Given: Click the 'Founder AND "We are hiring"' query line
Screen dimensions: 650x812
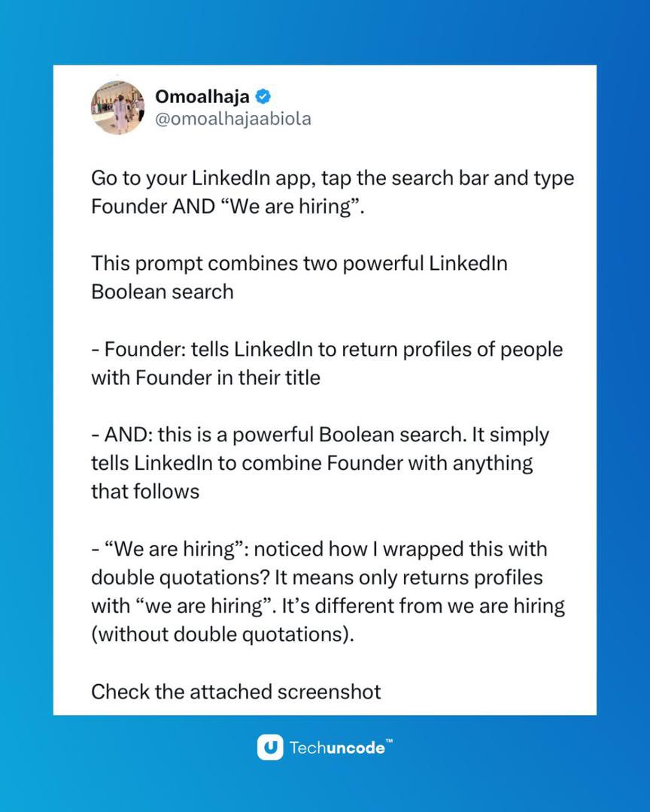Looking at the screenshot, I should tap(228, 206).
